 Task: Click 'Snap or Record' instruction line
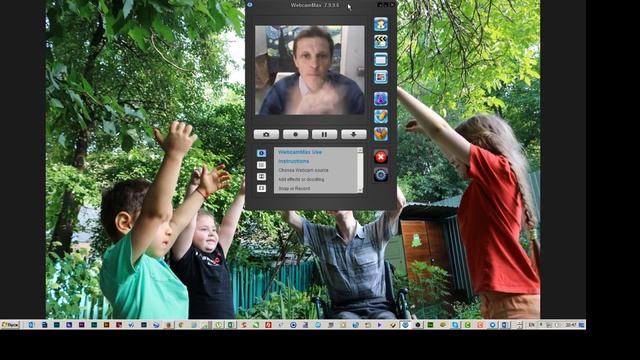point(294,189)
